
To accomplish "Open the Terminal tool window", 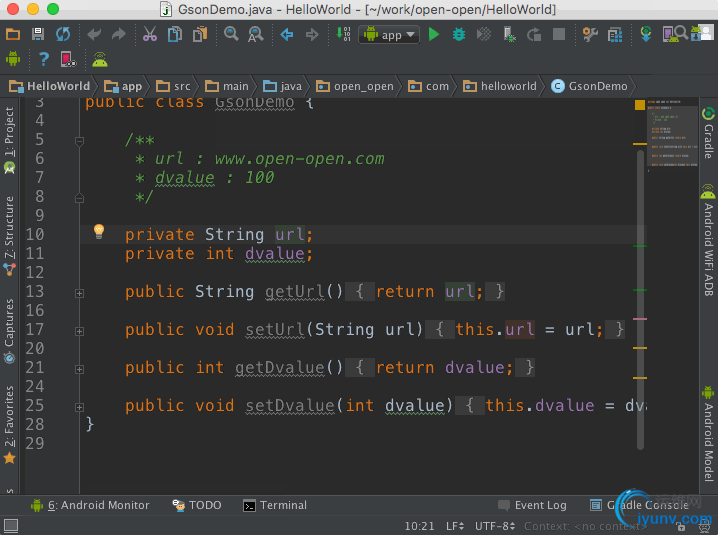I will click(x=275, y=505).
